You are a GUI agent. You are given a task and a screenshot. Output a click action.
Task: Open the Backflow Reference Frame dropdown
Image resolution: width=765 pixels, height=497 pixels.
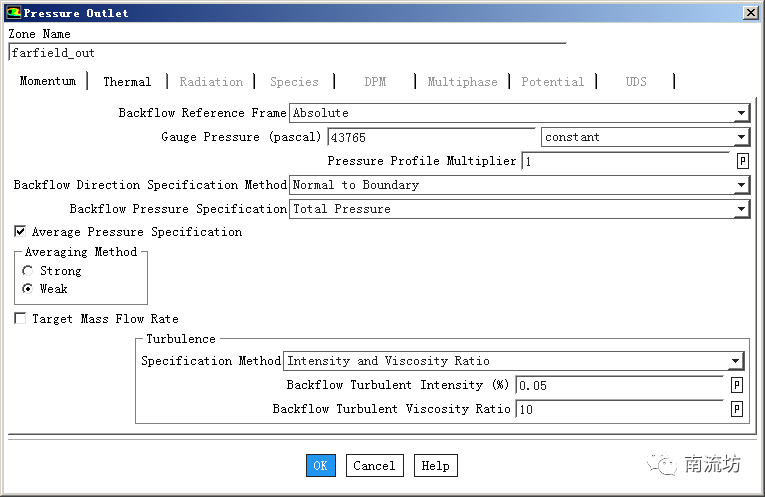click(740, 114)
